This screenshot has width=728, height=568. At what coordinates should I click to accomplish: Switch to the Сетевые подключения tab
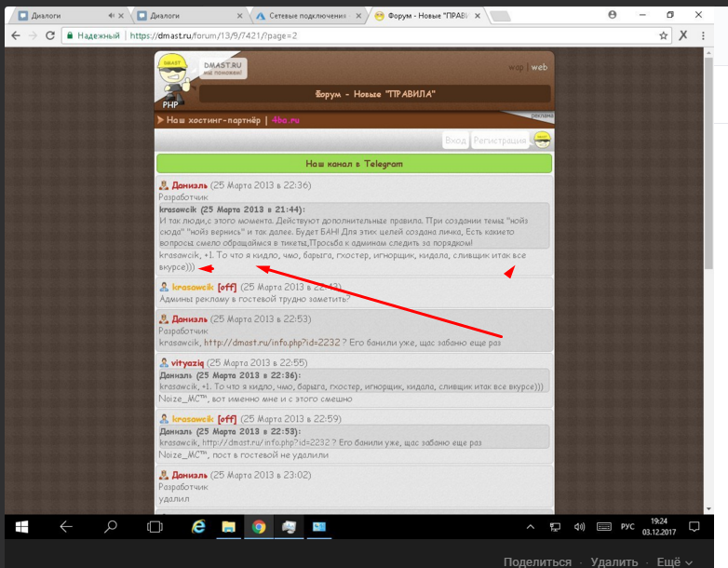[x=303, y=16]
